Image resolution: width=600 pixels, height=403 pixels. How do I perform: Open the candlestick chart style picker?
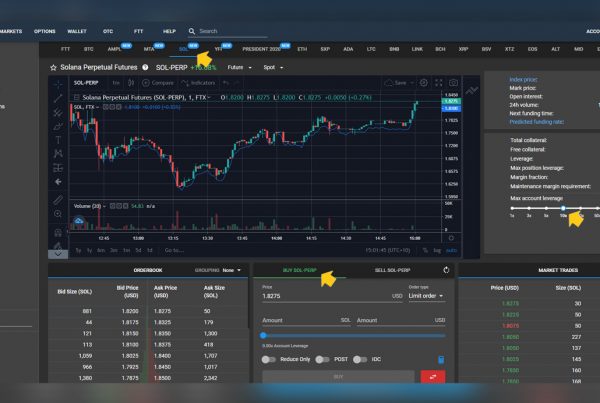coord(131,83)
